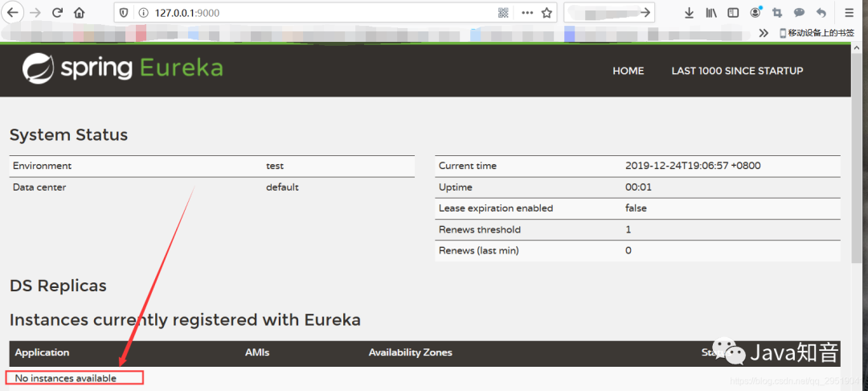Click the browser forward arrow
The height and width of the screenshot is (391, 868).
[x=35, y=13]
